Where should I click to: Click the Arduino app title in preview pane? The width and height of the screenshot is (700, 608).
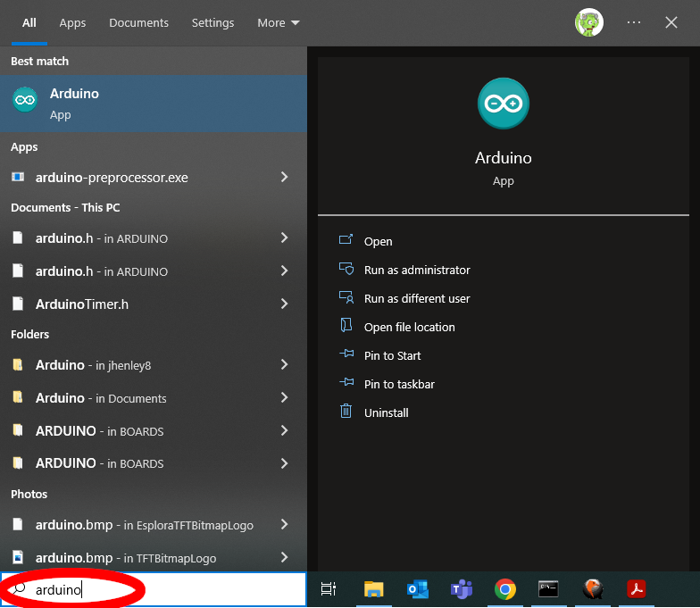(x=504, y=158)
